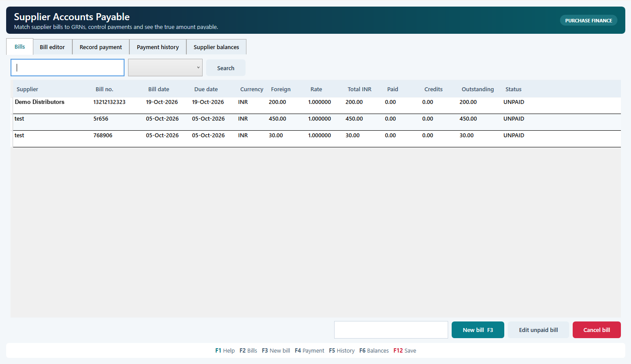
Task: Expand the filter dropdown beside Search
Action: pyautogui.click(x=165, y=68)
